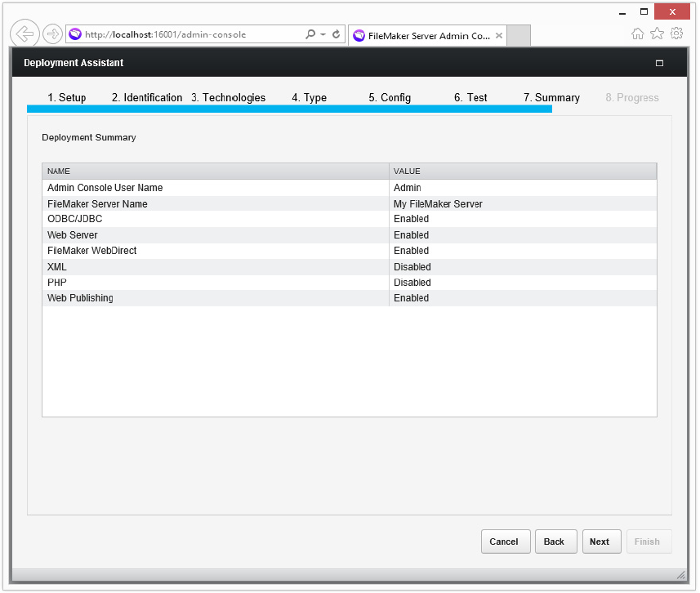
Task: Select the FileMaker Server Name row
Action: click(x=350, y=203)
